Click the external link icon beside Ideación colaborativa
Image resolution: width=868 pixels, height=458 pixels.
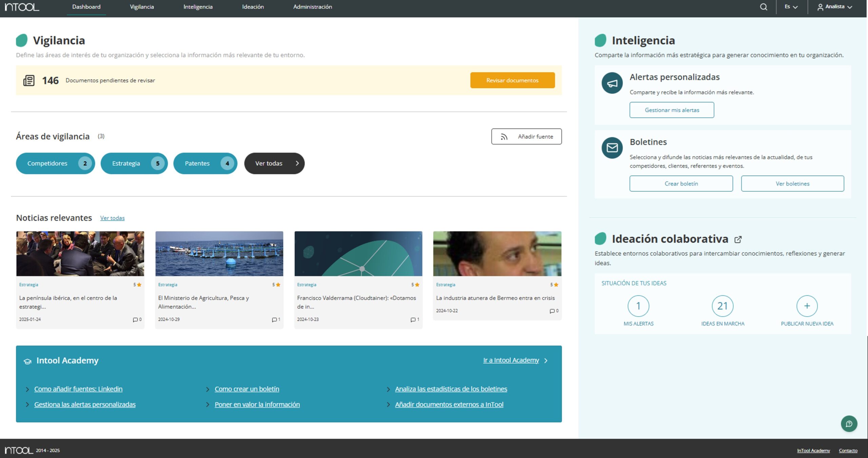(738, 240)
